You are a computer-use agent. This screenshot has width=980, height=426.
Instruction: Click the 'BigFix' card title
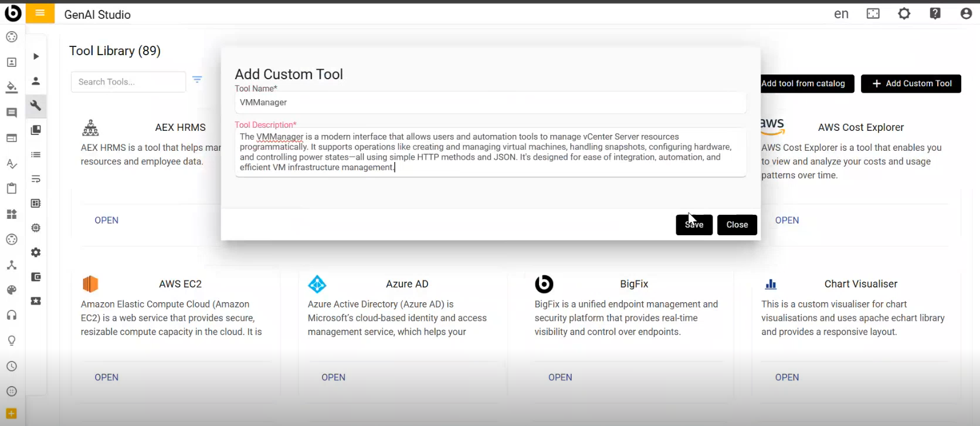634,284
